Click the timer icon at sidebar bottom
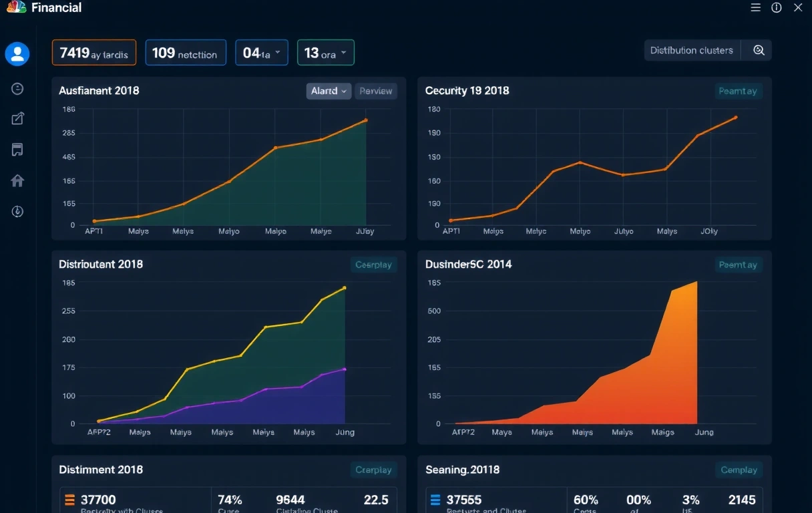This screenshot has height=513, width=812. [x=17, y=211]
